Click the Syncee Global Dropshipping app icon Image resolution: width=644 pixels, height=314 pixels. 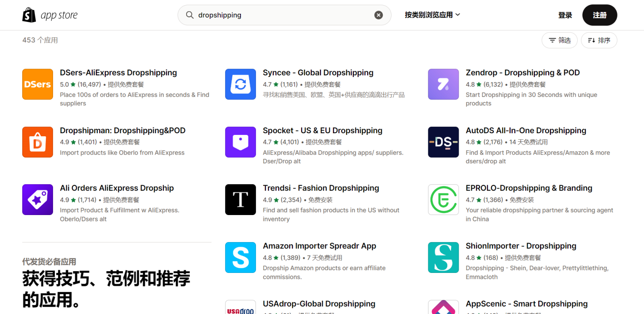(x=240, y=84)
